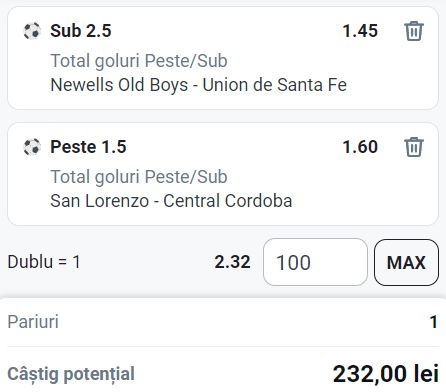Focus the stake input showing 100
This screenshot has height=392, width=446.
[x=315, y=262]
